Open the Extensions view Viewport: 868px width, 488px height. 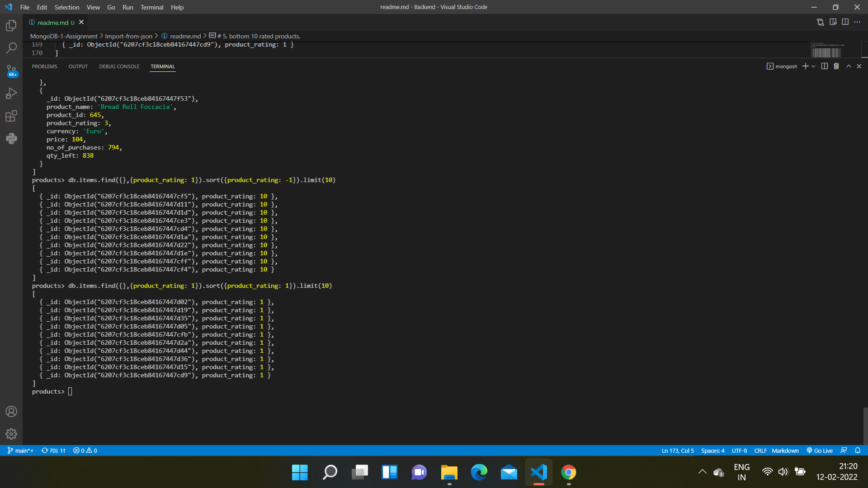pyautogui.click(x=11, y=116)
